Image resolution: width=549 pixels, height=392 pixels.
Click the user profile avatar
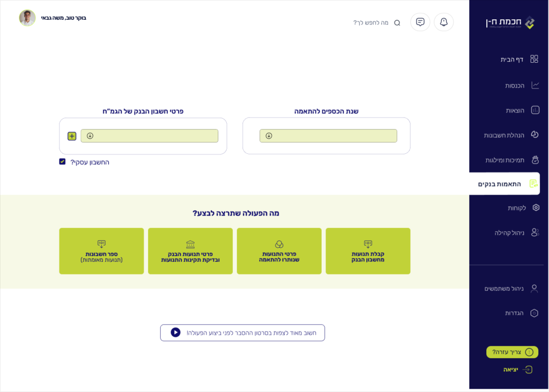pyautogui.click(x=27, y=18)
